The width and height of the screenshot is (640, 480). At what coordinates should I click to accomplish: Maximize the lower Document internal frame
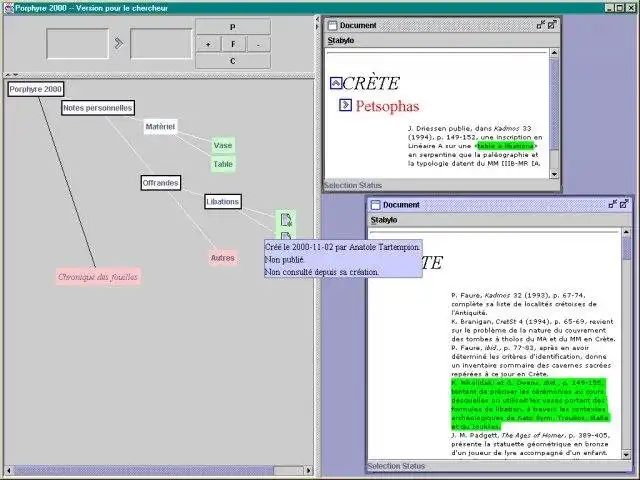pyautogui.click(x=624, y=204)
